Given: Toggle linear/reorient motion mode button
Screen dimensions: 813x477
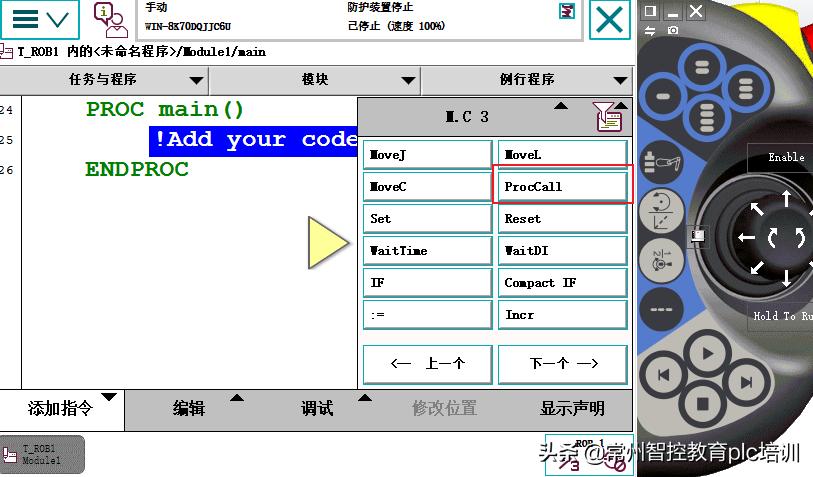Looking at the screenshot, I should (x=662, y=211).
